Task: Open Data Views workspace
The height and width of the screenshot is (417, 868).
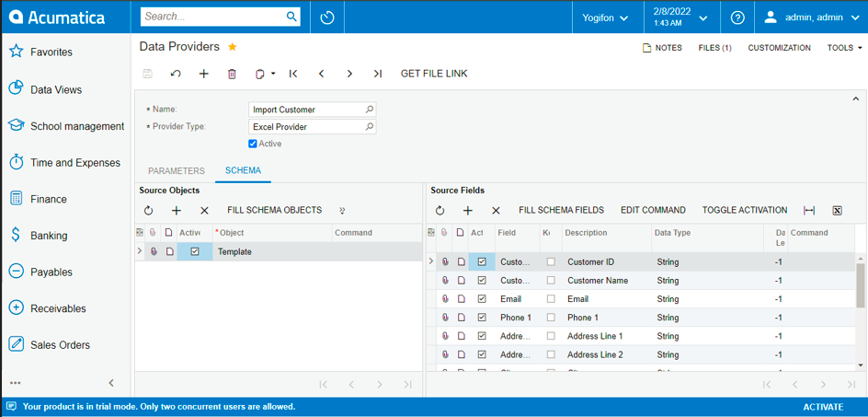Action: [55, 89]
